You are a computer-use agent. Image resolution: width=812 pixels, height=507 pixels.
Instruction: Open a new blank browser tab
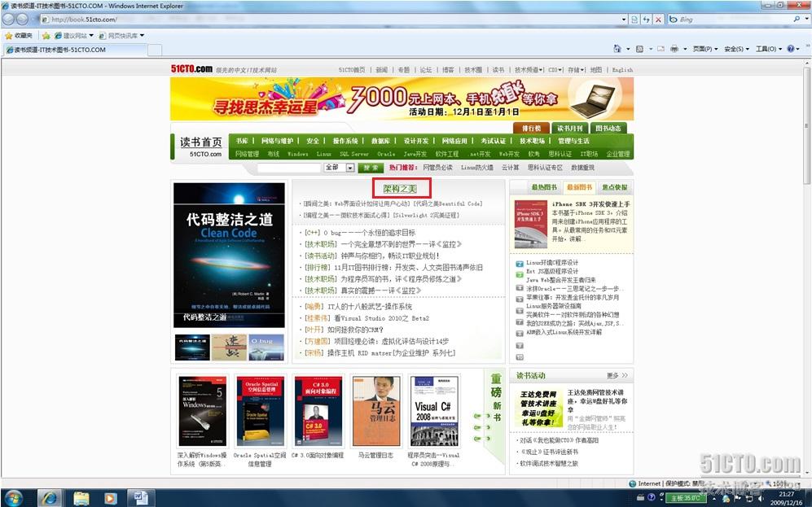tap(155, 50)
